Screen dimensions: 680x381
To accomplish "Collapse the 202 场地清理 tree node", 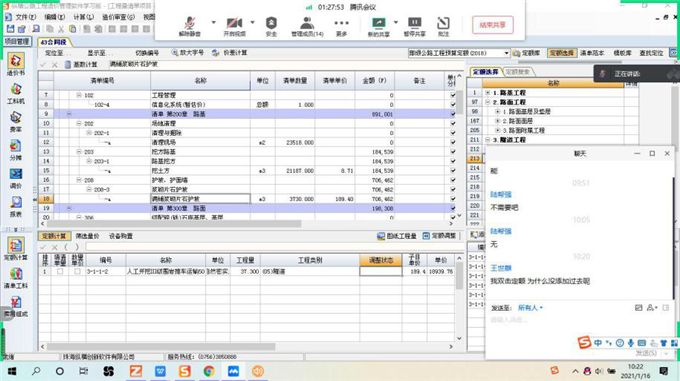I will tap(79, 124).
